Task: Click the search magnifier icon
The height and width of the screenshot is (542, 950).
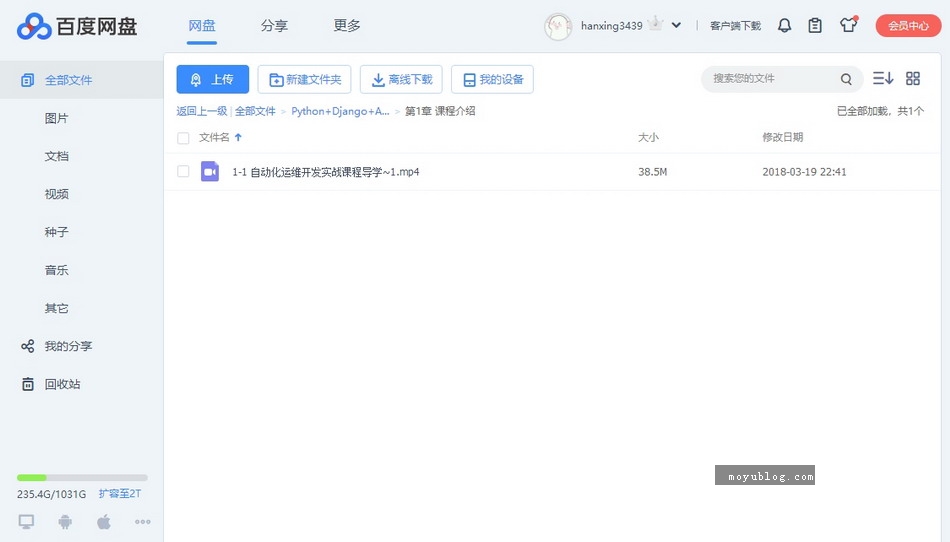Action: [846, 79]
